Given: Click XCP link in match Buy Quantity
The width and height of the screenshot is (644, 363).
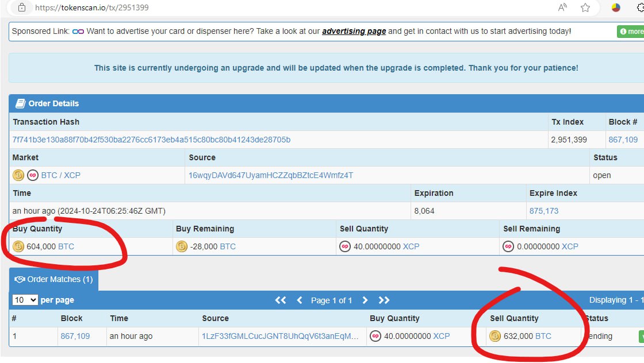Looking at the screenshot, I should [x=442, y=336].
